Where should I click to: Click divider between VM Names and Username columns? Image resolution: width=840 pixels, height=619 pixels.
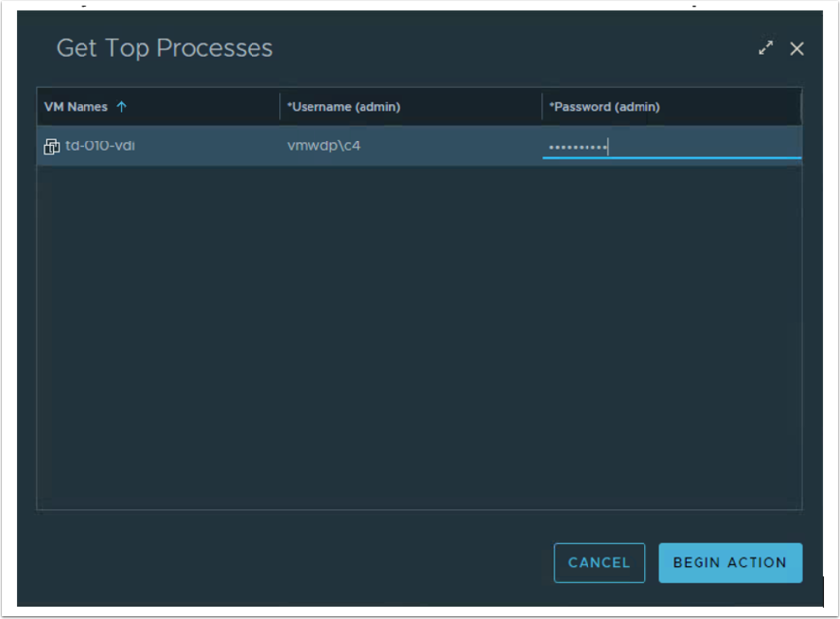(280, 107)
